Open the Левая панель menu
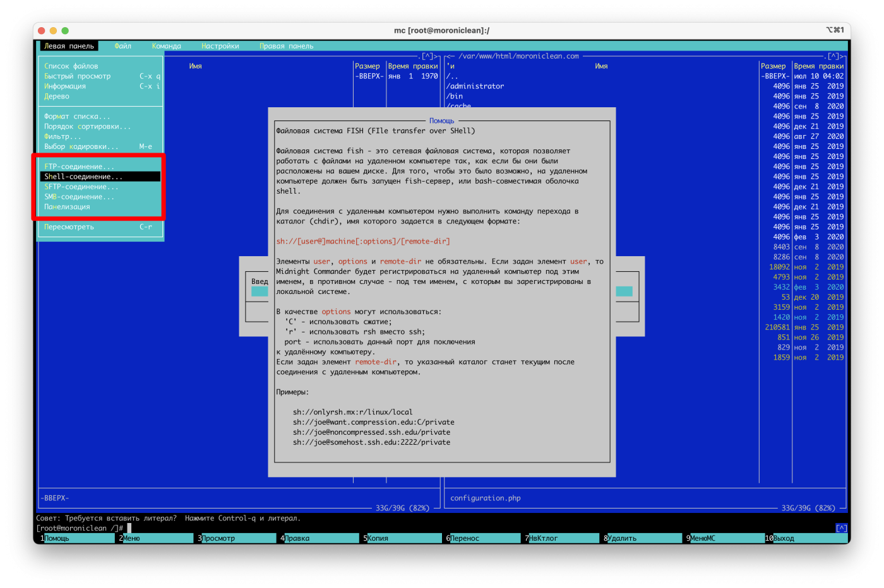Screen dimensions: 884x588 click(69, 46)
